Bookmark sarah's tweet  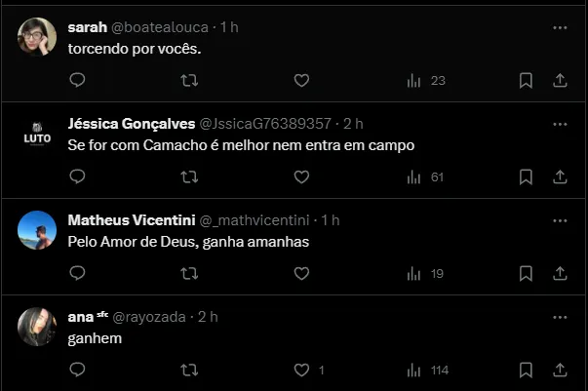click(x=526, y=80)
